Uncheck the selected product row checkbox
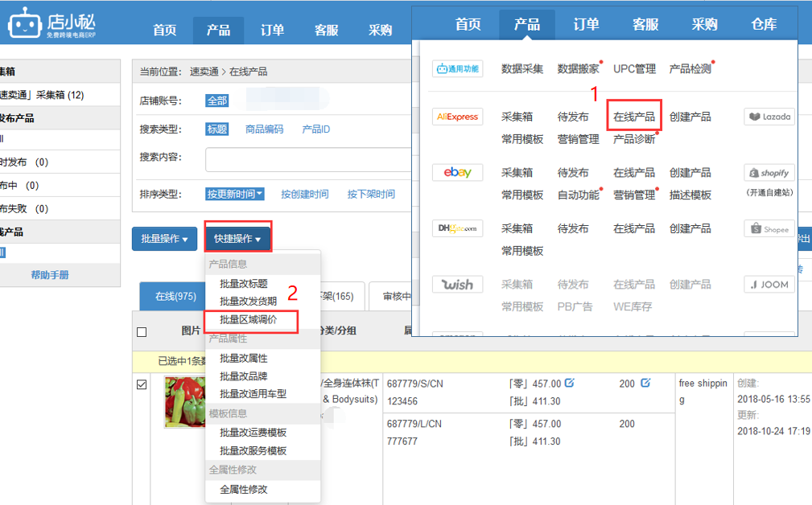 click(142, 385)
